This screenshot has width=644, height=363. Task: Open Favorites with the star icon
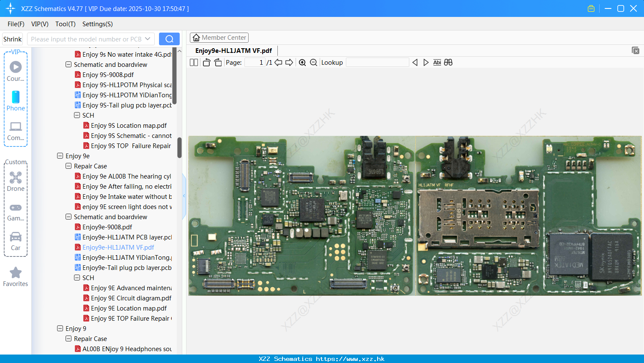click(x=16, y=272)
